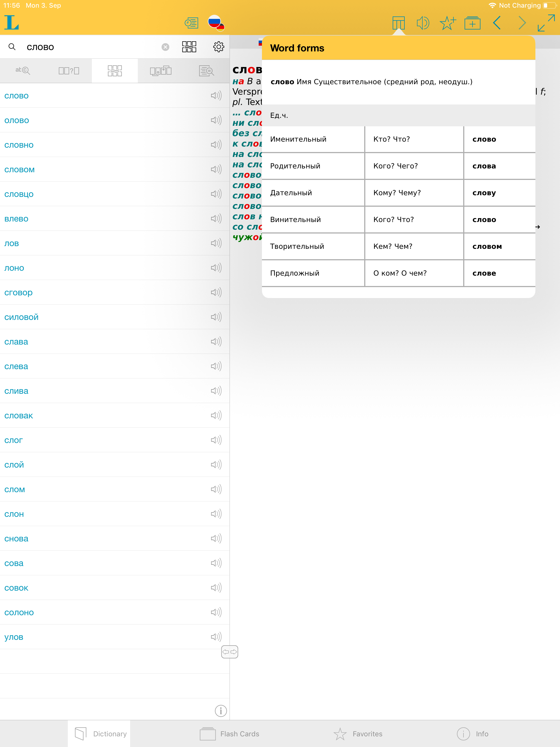Play pronunciation from the top toolbar speaker
Viewport: 560px width, 747px height.
click(x=423, y=23)
